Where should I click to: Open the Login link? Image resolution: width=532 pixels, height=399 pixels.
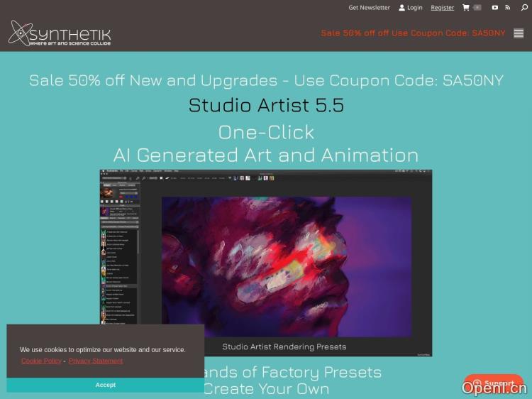pyautogui.click(x=415, y=8)
